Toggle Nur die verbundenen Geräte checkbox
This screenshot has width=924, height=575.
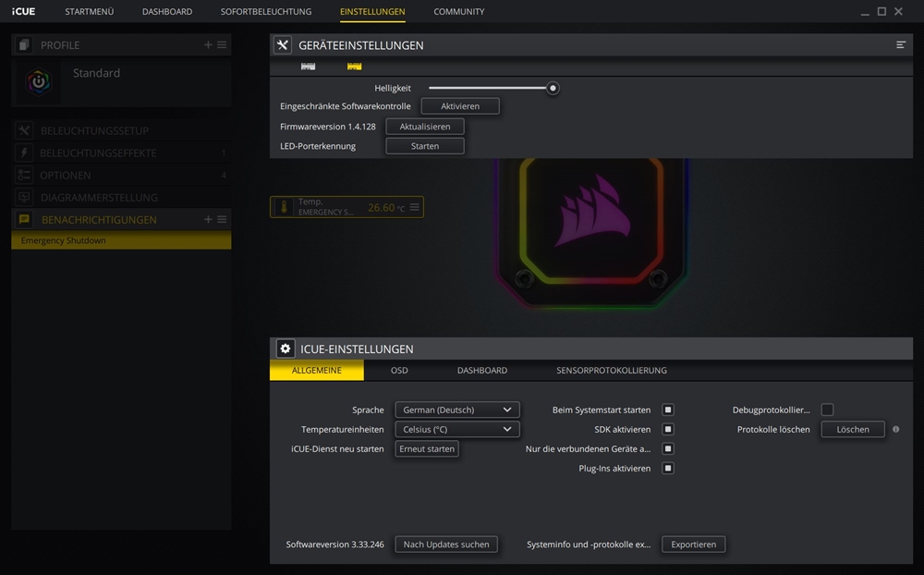(x=668, y=448)
